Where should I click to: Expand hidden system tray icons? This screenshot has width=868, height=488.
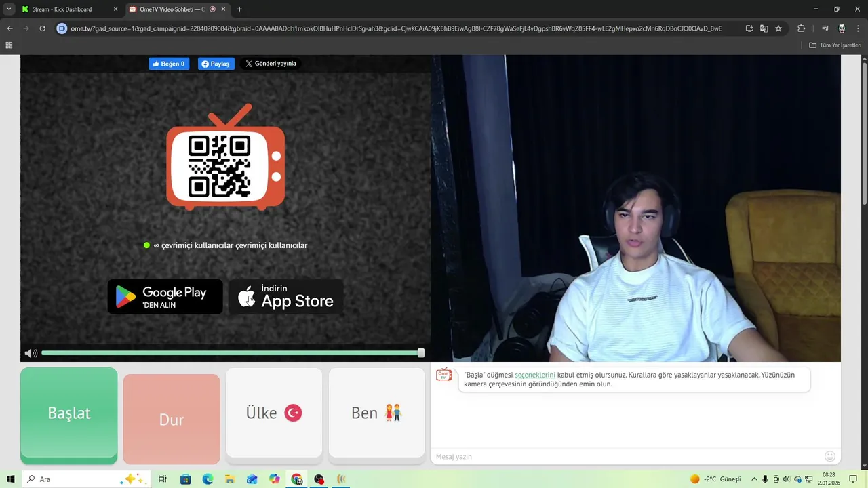point(754,479)
